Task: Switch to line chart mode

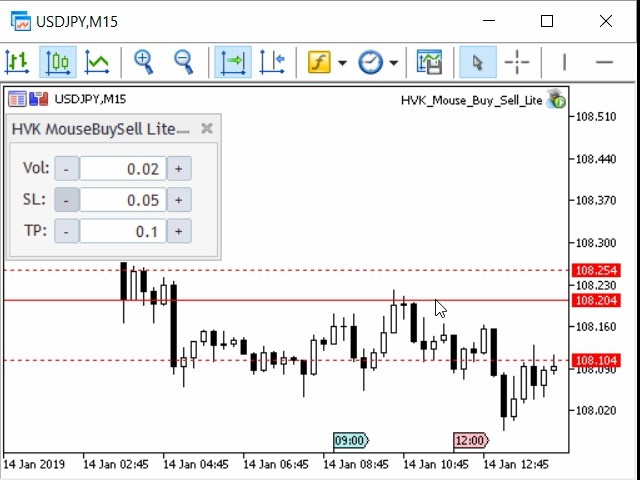Action: click(97, 62)
